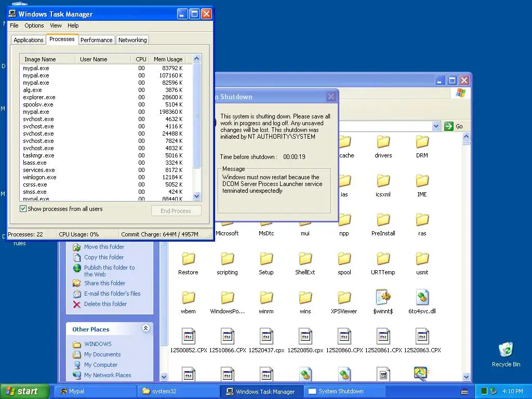Click Copy this folder link
Screen dimensions: 532x399
click(x=104, y=257)
